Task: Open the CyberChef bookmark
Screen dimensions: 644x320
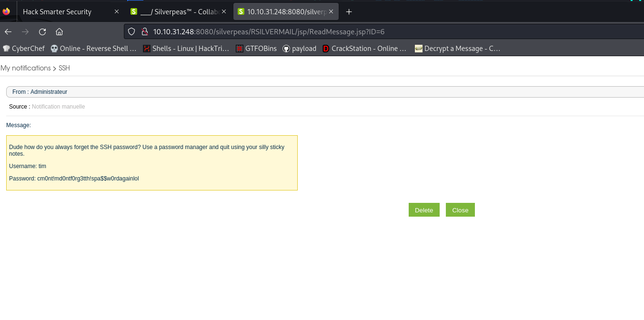Action: [24, 49]
